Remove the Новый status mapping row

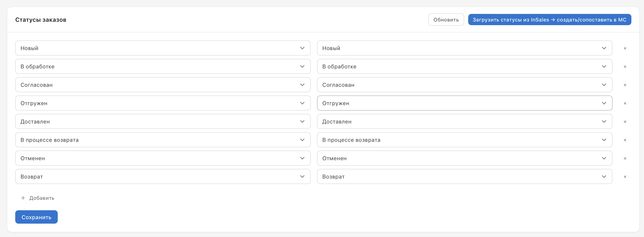[x=625, y=48]
